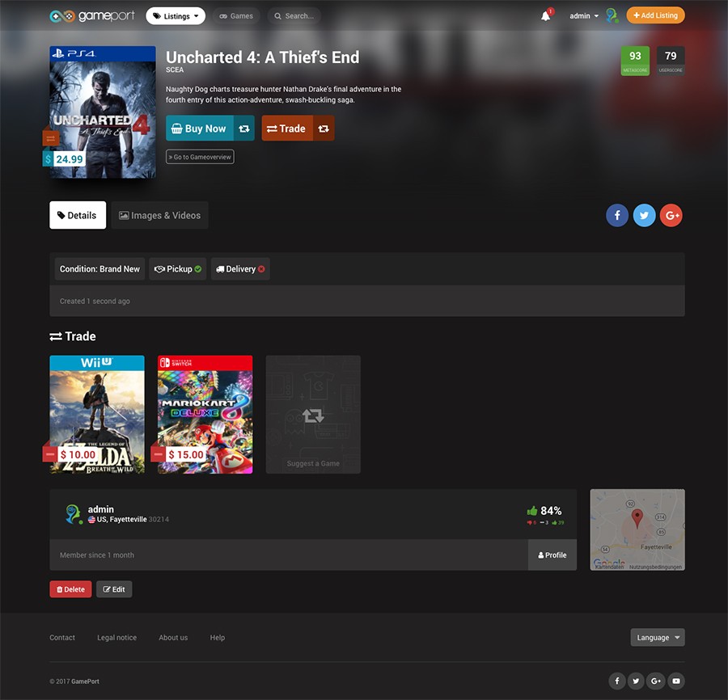Click the Delivery label
Image resolution: width=728 pixels, height=700 pixels.
tap(240, 269)
